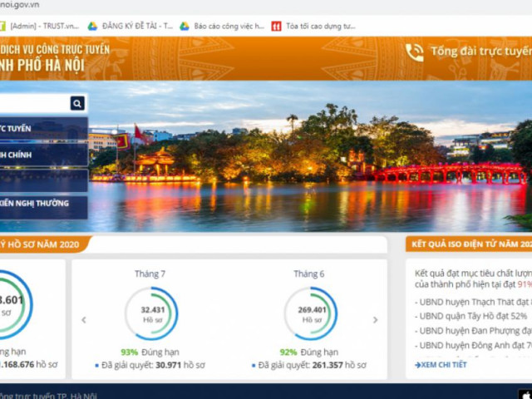Viewport: 532px width, 399px height.
Task: Click the Tháng 6 circular progress chart
Action: pos(310,313)
